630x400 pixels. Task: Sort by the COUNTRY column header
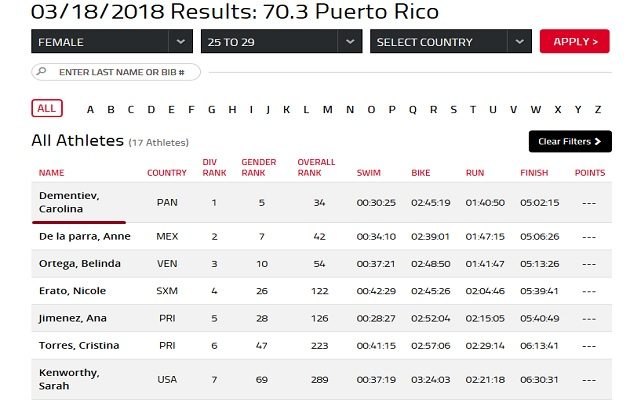pyautogui.click(x=167, y=173)
